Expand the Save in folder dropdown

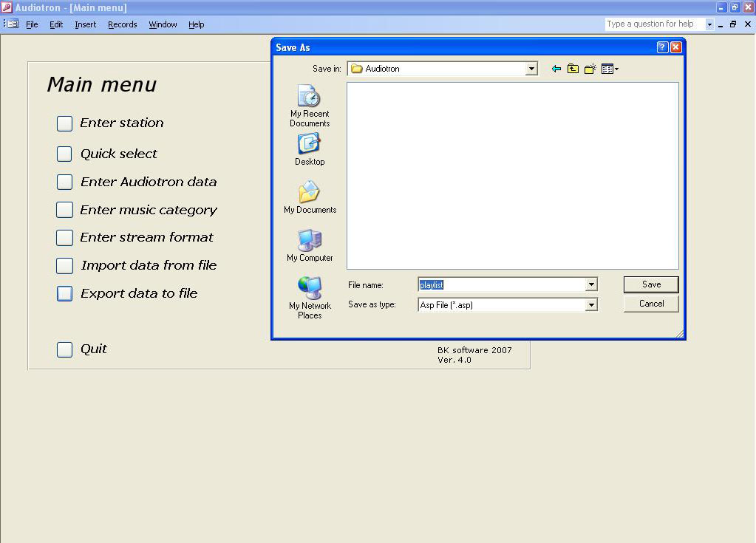pyautogui.click(x=531, y=69)
